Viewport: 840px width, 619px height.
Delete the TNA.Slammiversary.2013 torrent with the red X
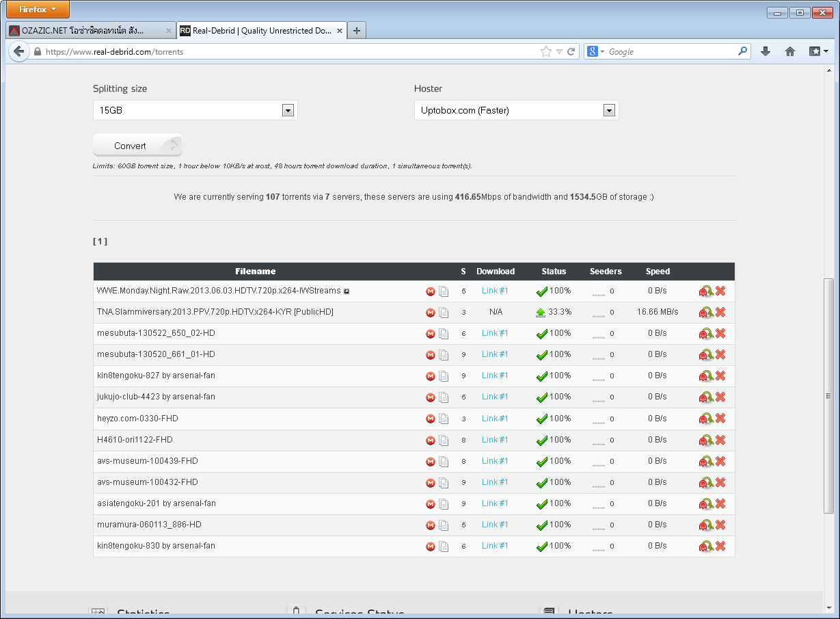(x=720, y=313)
